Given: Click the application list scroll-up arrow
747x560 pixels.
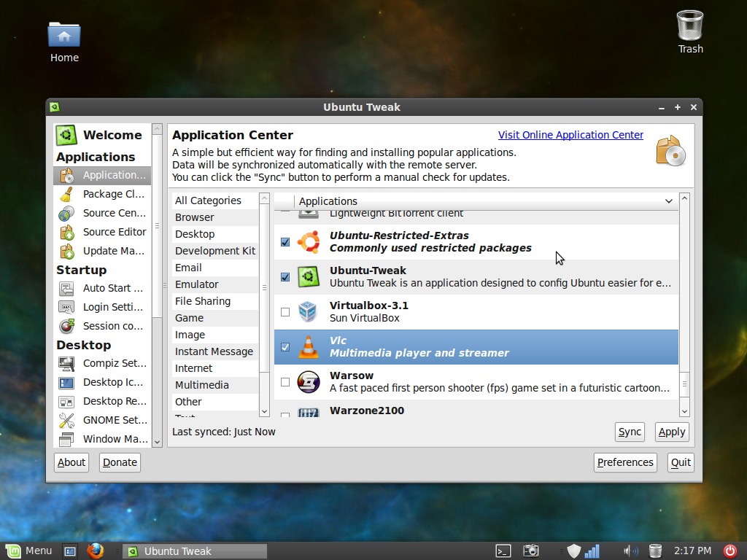Looking at the screenshot, I should (684, 198).
